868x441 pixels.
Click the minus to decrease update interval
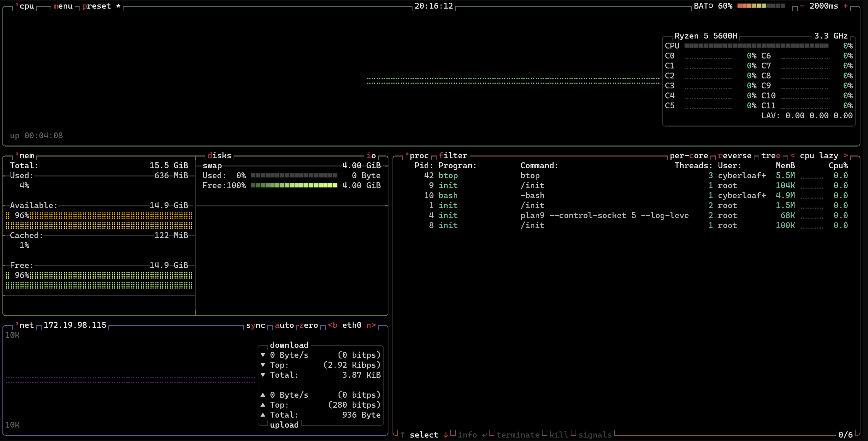point(802,6)
